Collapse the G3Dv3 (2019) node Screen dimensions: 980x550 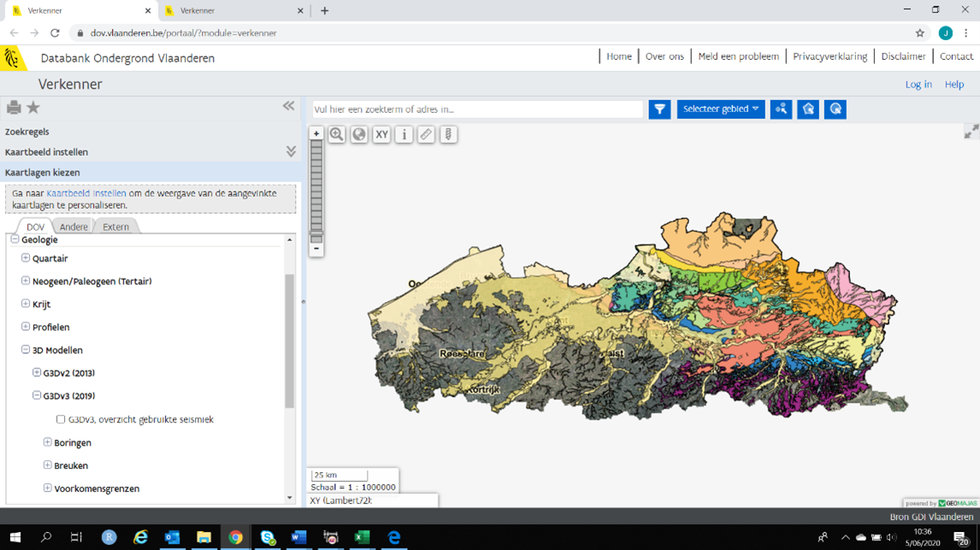point(37,396)
